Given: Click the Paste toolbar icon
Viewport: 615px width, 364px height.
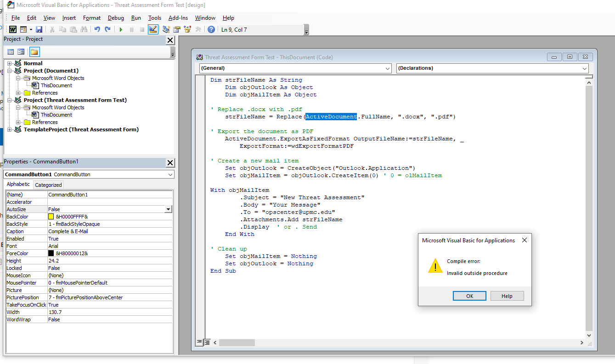Looking at the screenshot, I should 73,29.
